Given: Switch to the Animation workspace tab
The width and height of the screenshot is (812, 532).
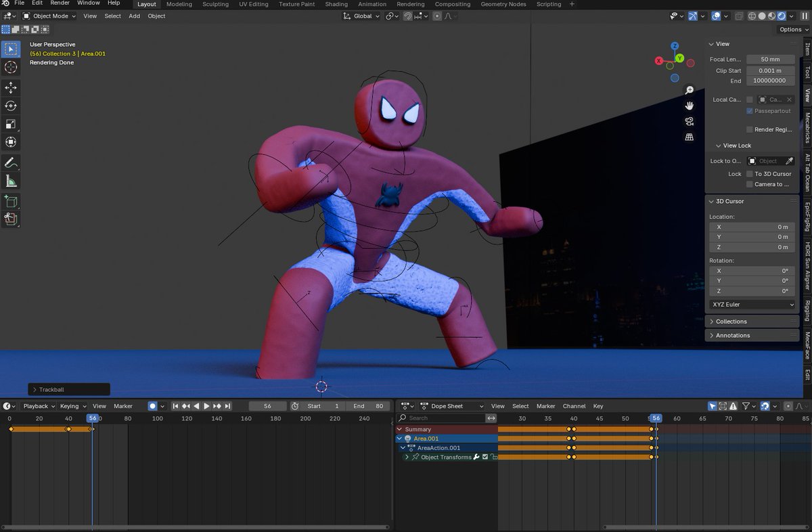Looking at the screenshot, I should point(372,3).
